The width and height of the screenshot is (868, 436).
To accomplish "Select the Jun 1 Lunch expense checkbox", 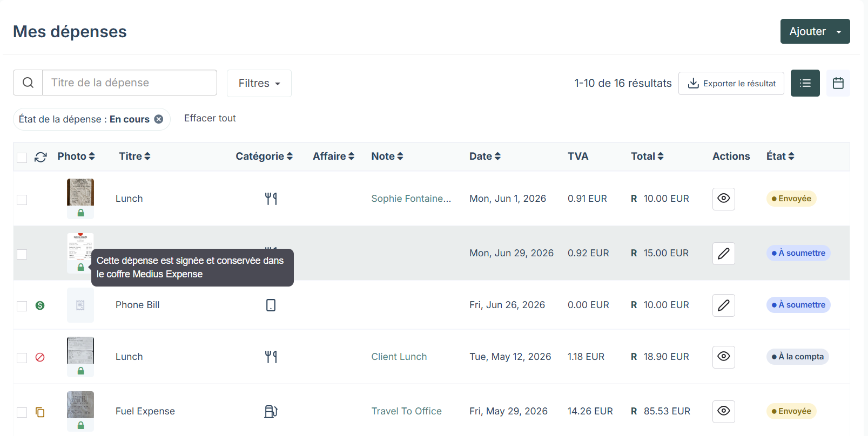I will [x=22, y=200].
